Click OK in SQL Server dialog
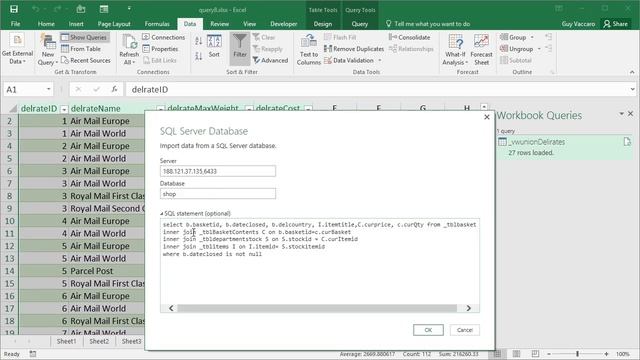 click(x=428, y=330)
